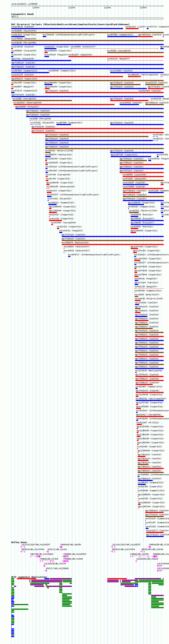Select variant nsv1032173 (Coe2014)
Image resolution: width=169 pixels, height=644 pixels.
(157, 531)
